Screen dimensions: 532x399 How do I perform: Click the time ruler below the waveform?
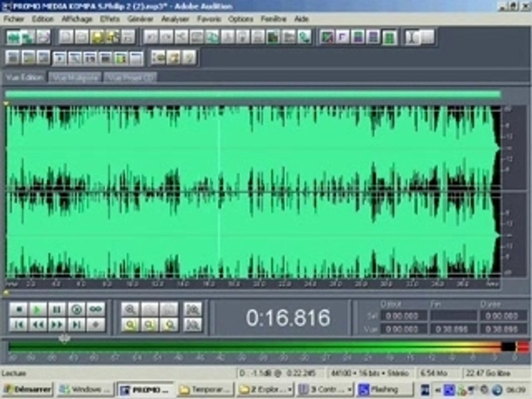253,284
